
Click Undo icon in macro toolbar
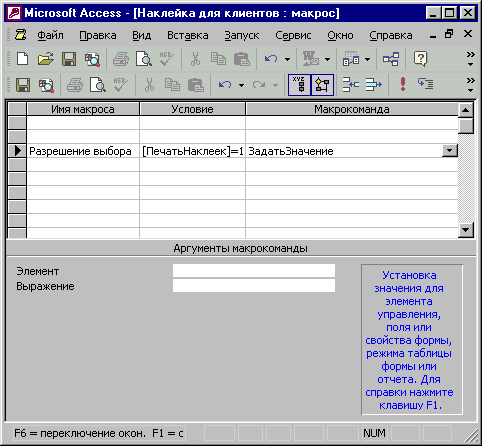[x=225, y=85]
